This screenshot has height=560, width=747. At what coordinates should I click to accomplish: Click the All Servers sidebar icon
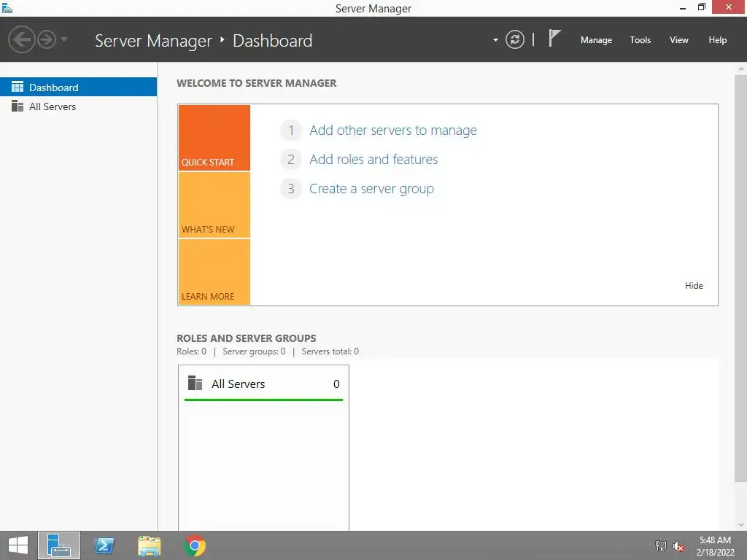pyautogui.click(x=18, y=106)
